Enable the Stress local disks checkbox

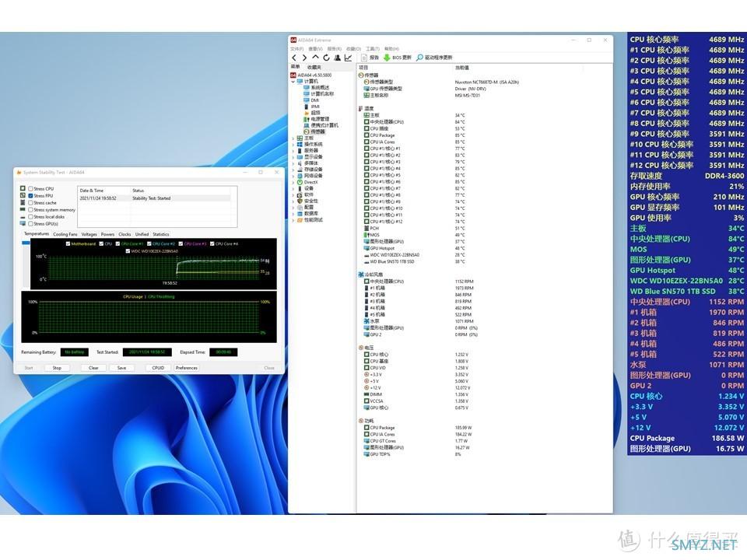(x=30, y=217)
